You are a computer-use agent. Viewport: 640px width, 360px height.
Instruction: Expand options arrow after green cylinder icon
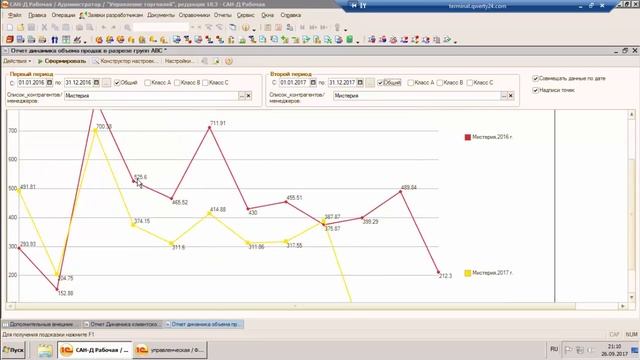pos(358,41)
